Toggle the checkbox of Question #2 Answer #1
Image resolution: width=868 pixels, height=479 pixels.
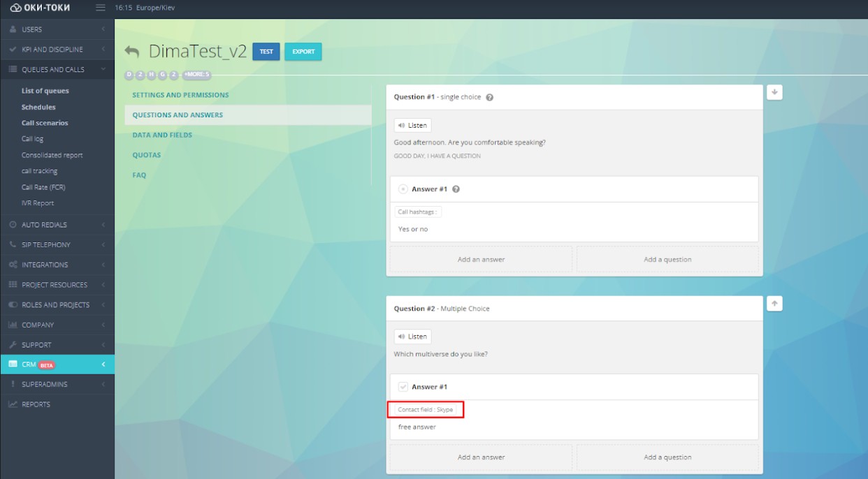coord(403,387)
